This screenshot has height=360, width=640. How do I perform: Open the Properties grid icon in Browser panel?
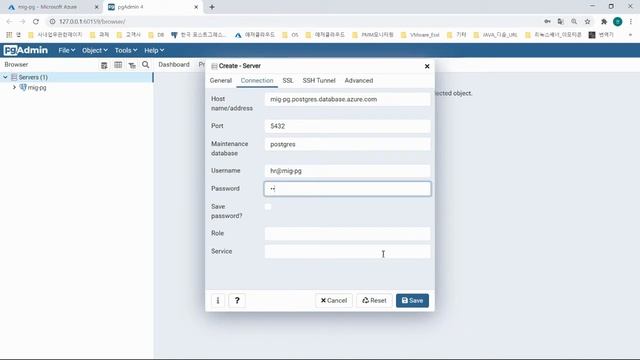coord(104,65)
